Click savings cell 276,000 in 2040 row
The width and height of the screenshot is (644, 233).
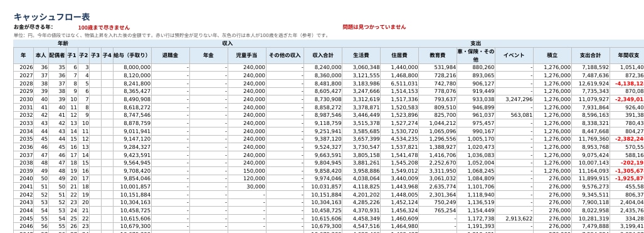tap(552, 179)
